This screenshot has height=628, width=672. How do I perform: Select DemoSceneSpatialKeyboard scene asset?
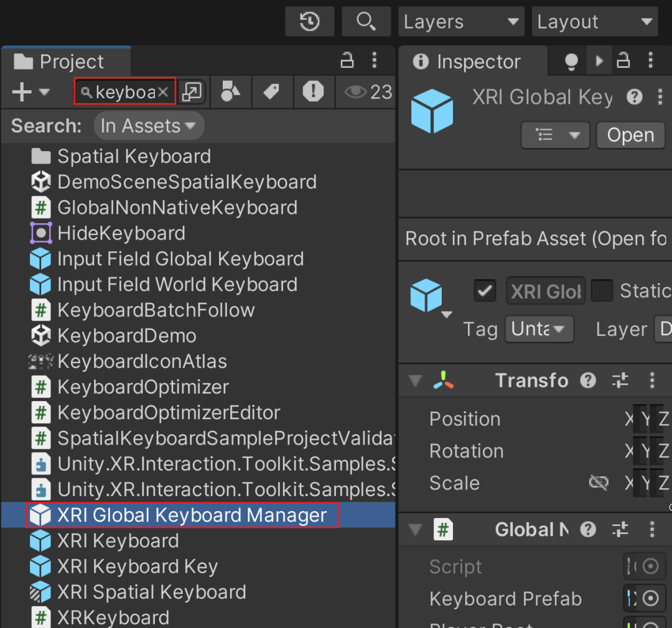pos(198,182)
